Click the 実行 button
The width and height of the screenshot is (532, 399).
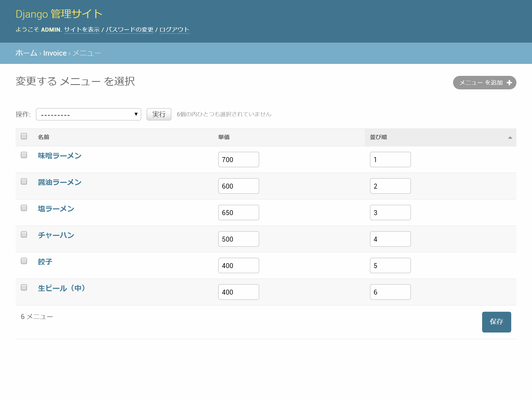158,114
